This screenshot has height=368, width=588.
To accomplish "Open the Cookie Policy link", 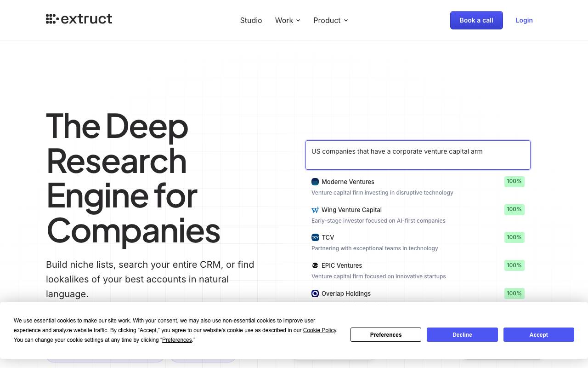I will click(x=320, y=330).
